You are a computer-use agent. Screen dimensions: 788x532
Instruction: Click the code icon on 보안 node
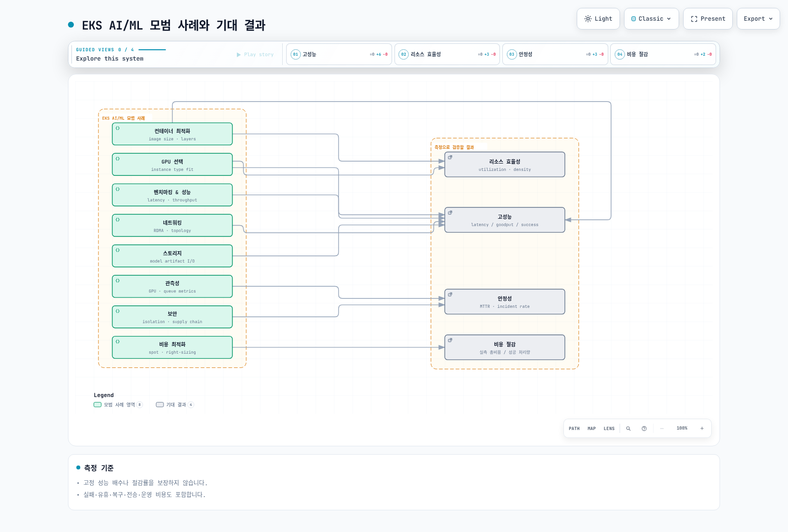point(118,311)
